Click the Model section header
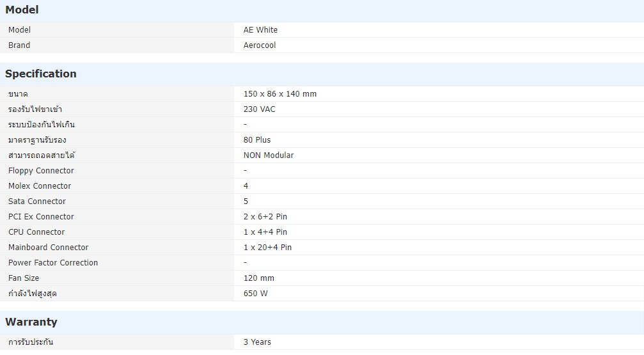Viewport: 644px width, 355px height. [x=22, y=10]
